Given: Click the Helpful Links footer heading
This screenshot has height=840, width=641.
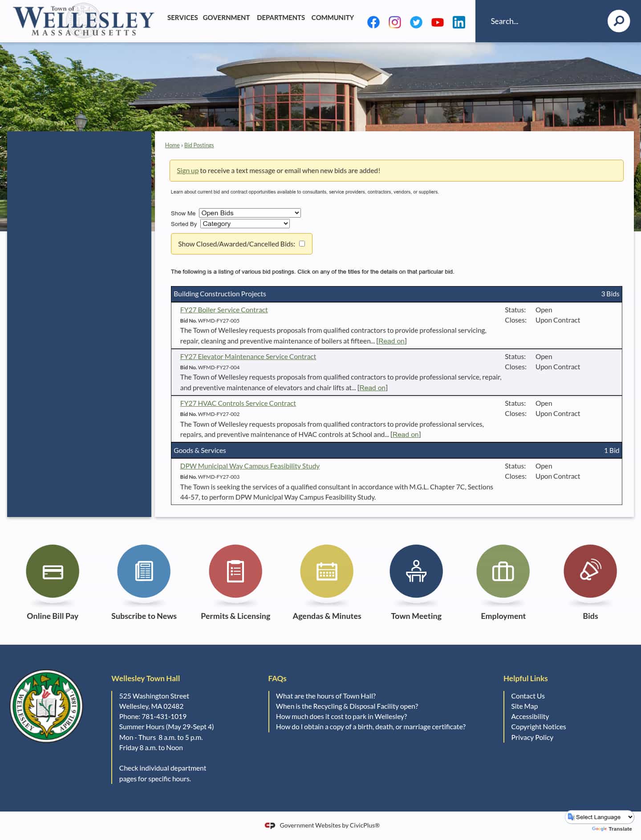Looking at the screenshot, I should point(525,678).
